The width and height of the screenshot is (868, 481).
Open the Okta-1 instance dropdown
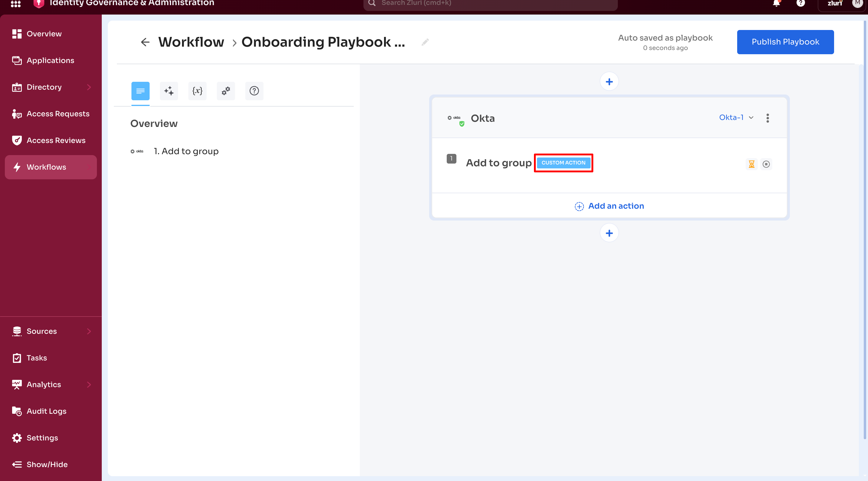[x=736, y=117]
